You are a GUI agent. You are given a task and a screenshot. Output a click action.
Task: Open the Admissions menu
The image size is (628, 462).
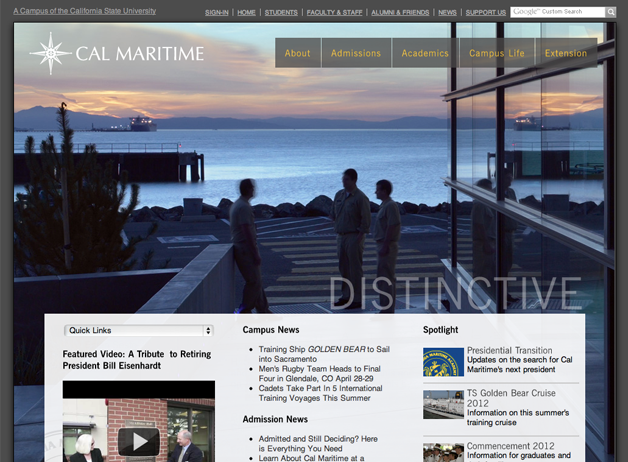(356, 53)
